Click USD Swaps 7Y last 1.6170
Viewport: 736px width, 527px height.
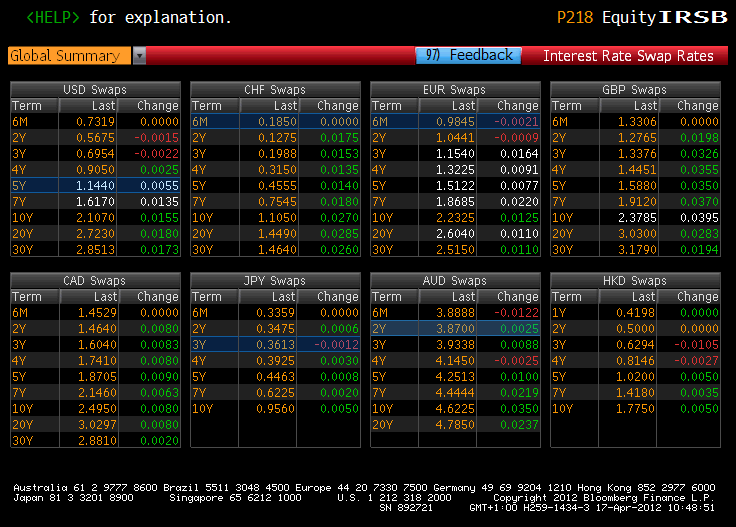click(x=95, y=201)
